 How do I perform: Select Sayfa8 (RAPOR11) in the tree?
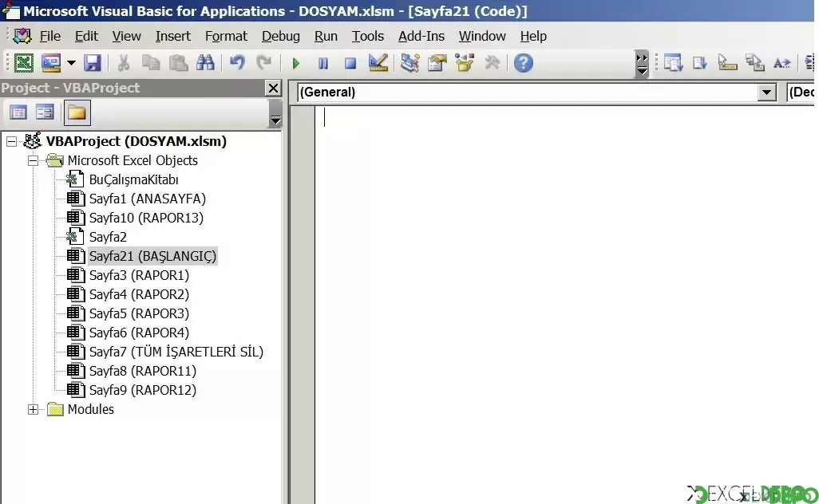pos(143,371)
